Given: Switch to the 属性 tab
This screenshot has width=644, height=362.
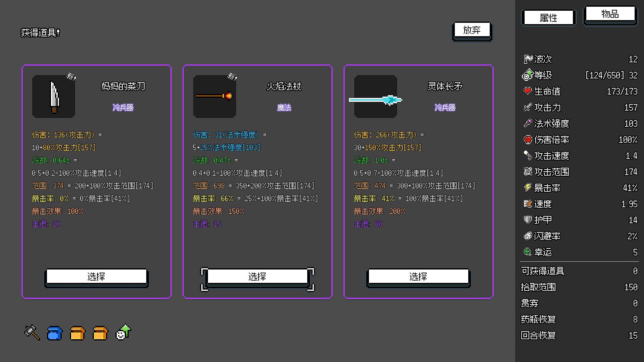Looking at the screenshot, I should click(x=548, y=18).
